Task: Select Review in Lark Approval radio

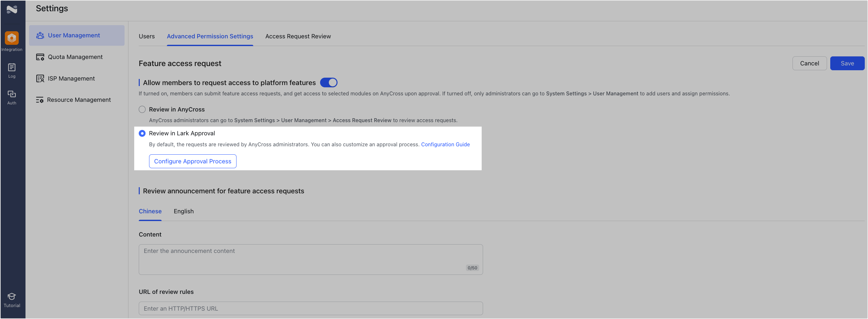Action: [x=142, y=133]
